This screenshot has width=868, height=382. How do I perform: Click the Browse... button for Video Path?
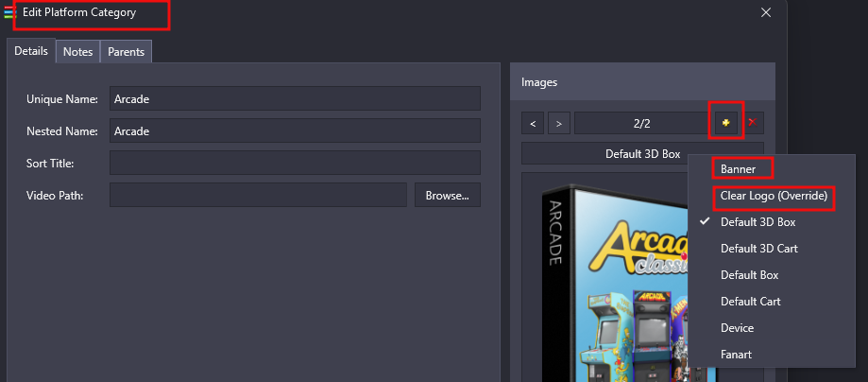pyautogui.click(x=448, y=195)
